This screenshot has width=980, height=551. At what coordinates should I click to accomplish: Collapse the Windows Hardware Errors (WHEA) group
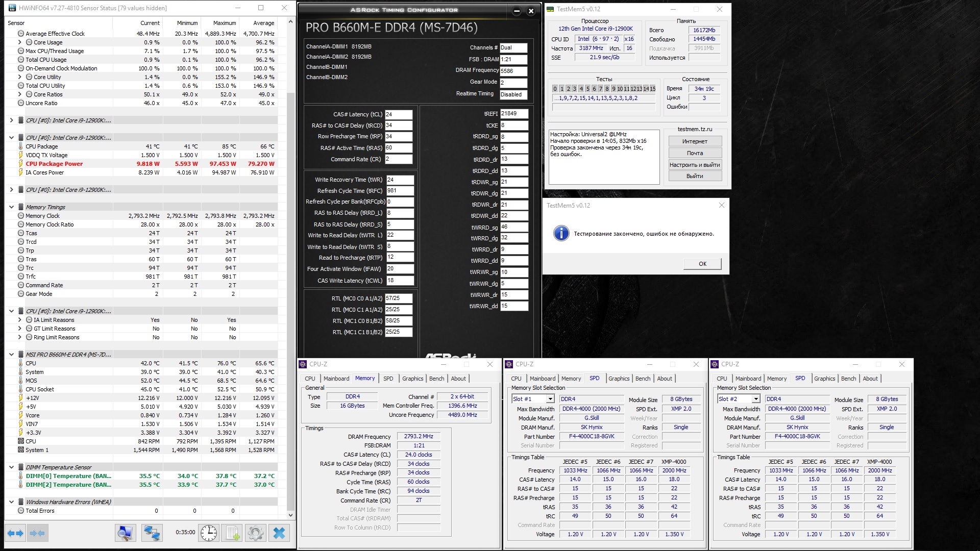pyautogui.click(x=11, y=502)
